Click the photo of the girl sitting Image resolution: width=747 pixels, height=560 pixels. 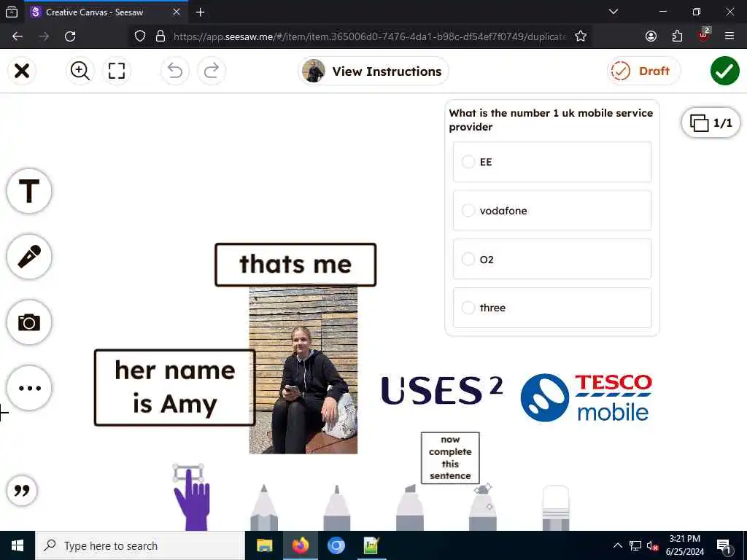pyautogui.click(x=303, y=370)
